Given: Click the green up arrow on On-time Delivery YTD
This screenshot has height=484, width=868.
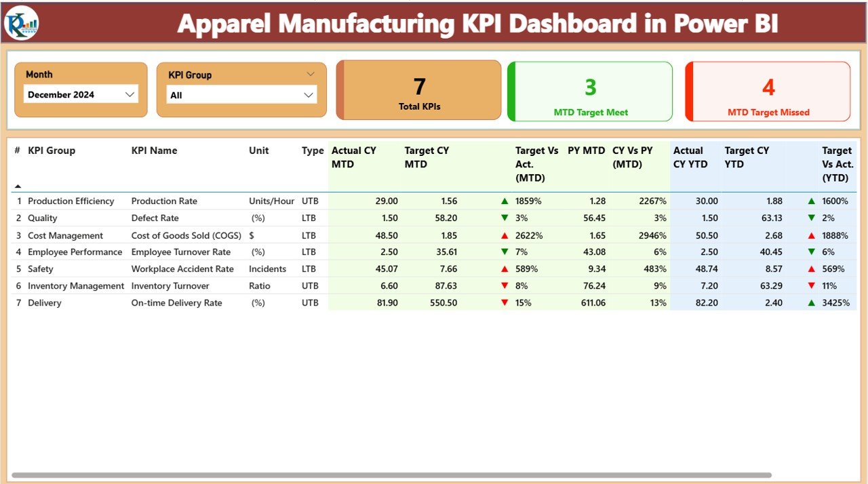Looking at the screenshot, I should (812, 302).
